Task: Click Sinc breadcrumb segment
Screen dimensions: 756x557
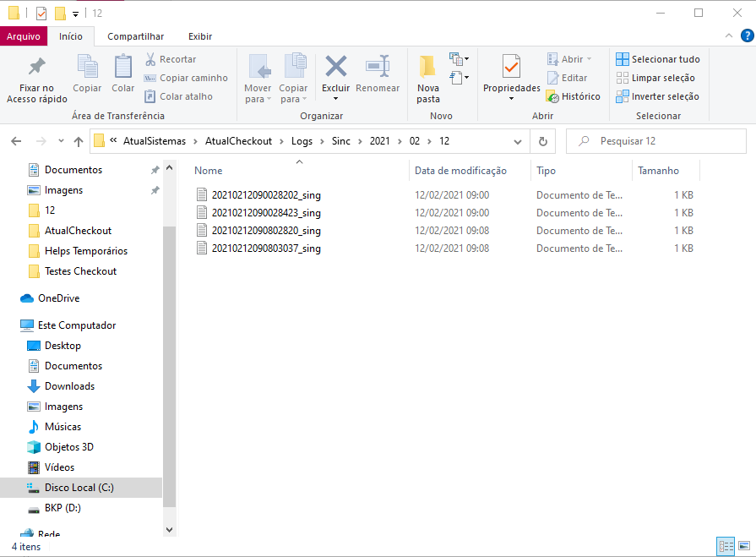Action: [341, 141]
